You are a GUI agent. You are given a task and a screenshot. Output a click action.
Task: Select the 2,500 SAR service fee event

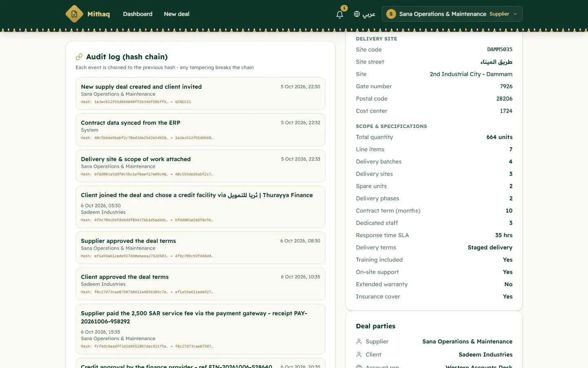(x=200, y=329)
